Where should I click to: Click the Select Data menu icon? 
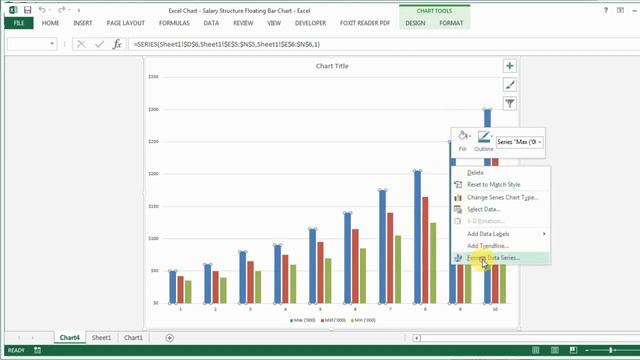[458, 209]
